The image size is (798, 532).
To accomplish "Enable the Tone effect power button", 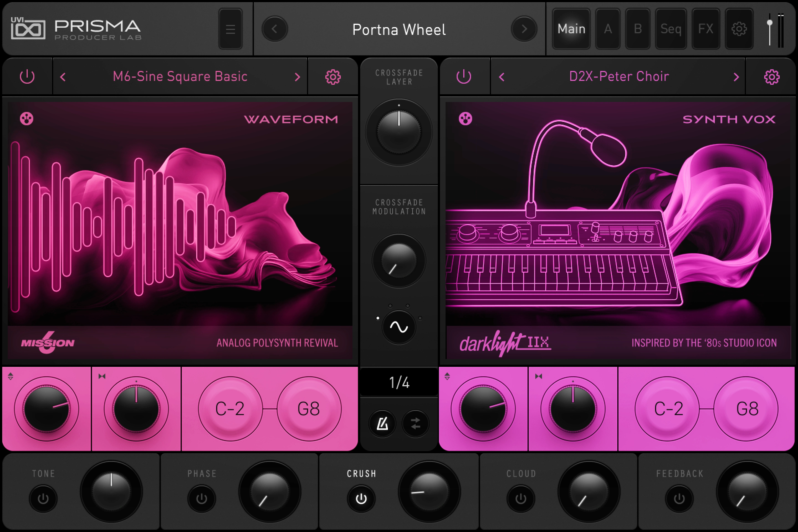I will click(x=43, y=498).
